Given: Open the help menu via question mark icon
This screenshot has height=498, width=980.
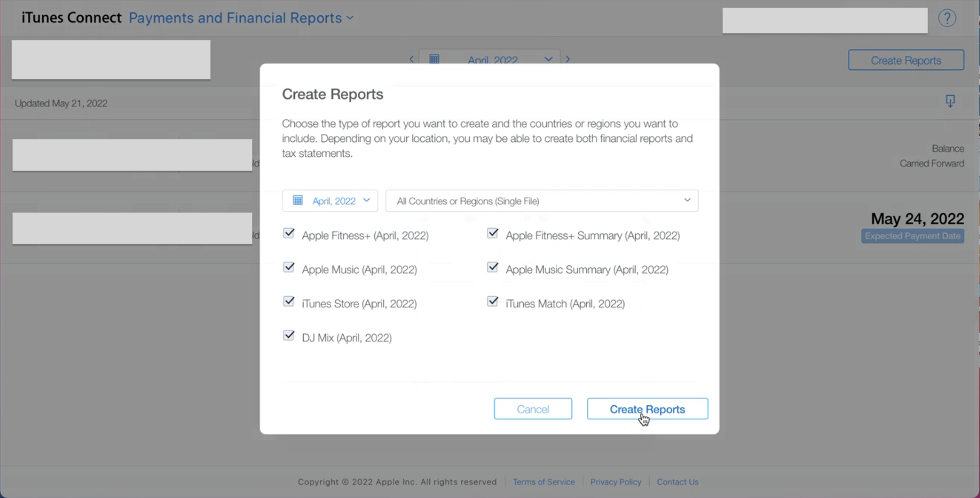Looking at the screenshot, I should [947, 18].
